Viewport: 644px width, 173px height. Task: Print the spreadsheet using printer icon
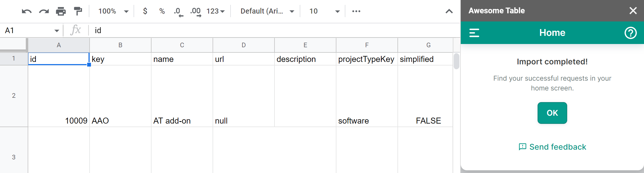click(x=61, y=11)
